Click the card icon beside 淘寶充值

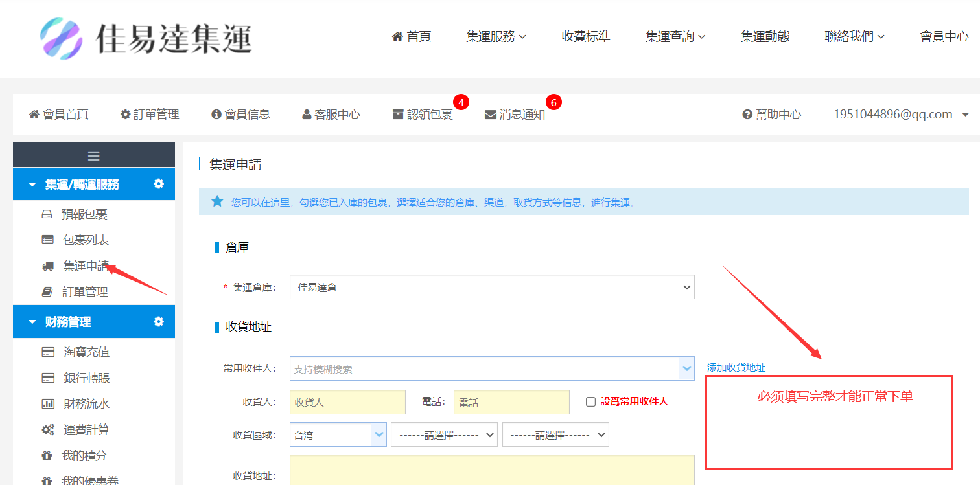click(x=47, y=352)
